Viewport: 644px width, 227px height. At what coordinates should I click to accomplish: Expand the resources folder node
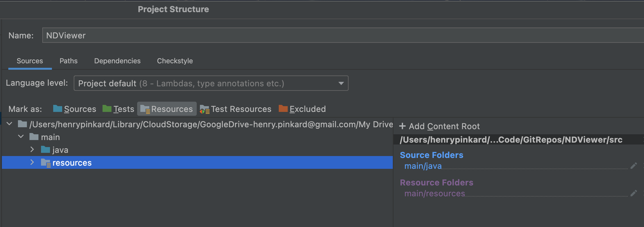[32, 162]
